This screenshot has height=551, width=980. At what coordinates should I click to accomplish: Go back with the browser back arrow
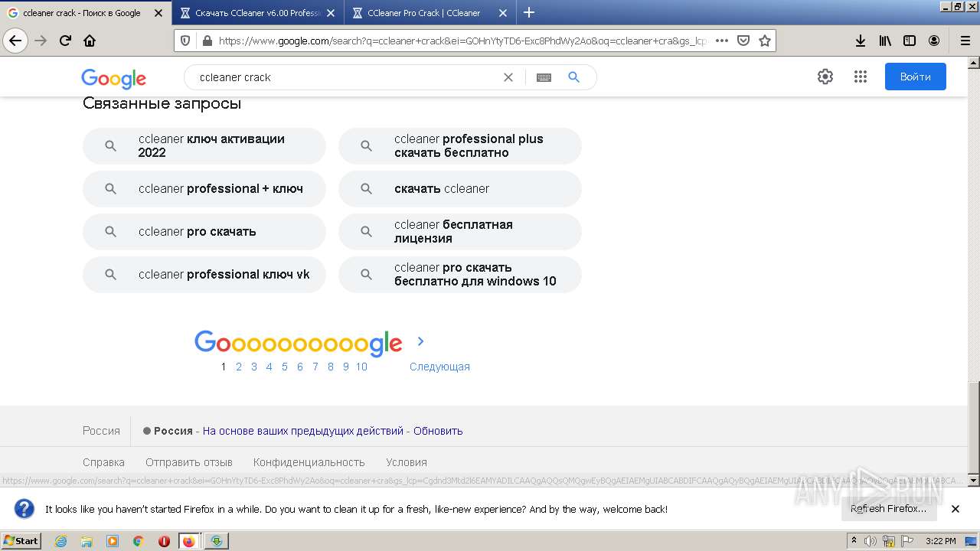click(15, 41)
